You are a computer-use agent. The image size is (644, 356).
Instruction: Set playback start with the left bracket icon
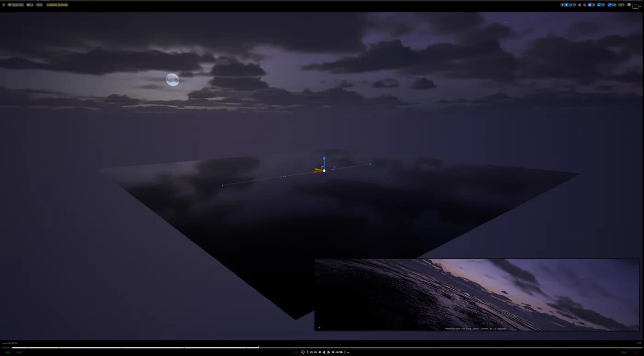point(308,352)
